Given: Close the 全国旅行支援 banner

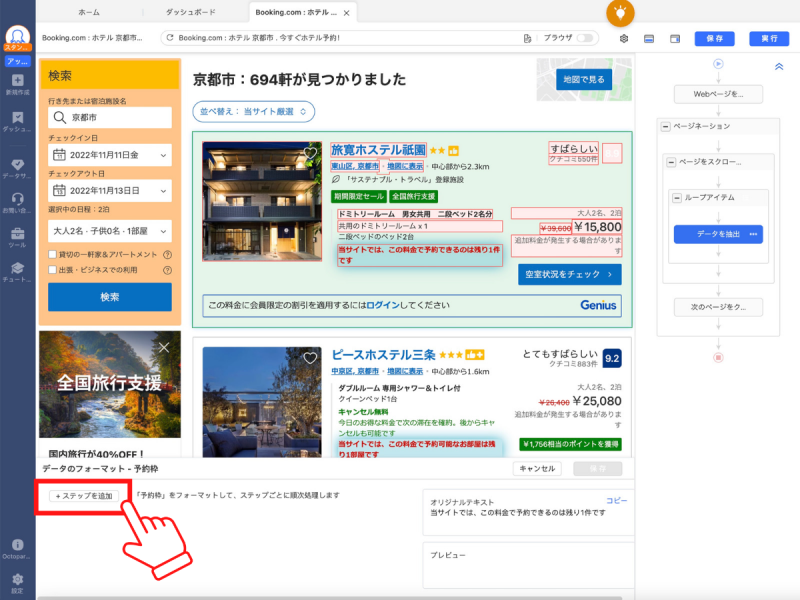Looking at the screenshot, I should pos(164,347).
